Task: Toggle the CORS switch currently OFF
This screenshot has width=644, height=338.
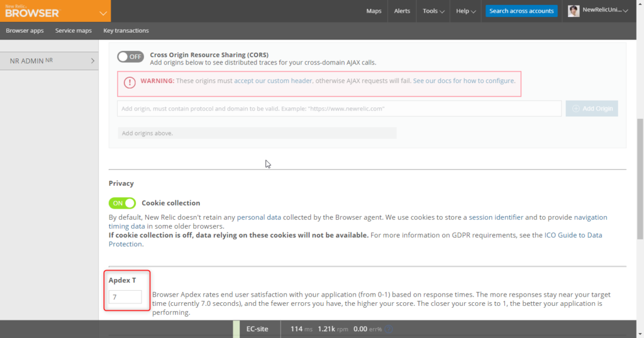Action: (x=130, y=57)
